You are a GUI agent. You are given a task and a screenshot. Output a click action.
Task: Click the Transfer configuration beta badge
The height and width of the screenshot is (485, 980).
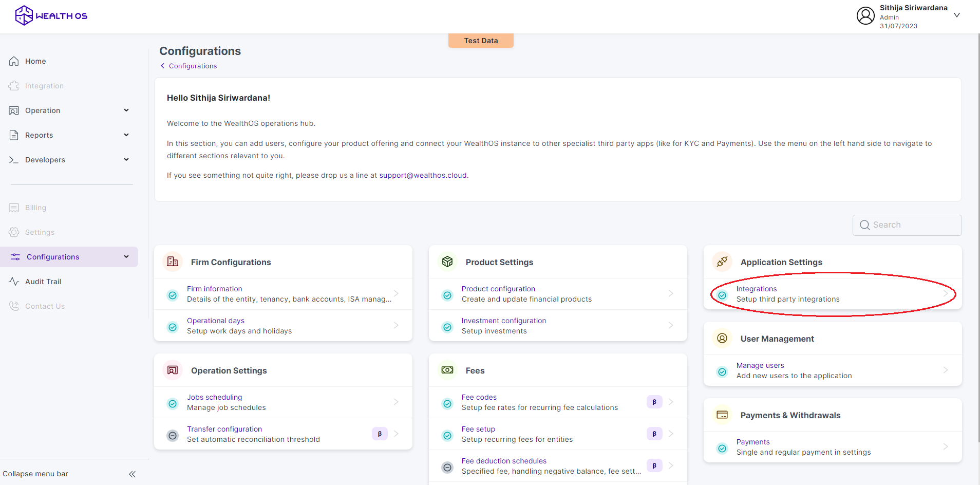380,434
